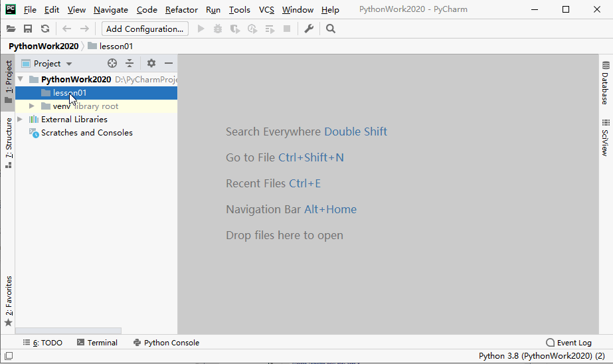Open Settings via the wrench icon

[309, 29]
